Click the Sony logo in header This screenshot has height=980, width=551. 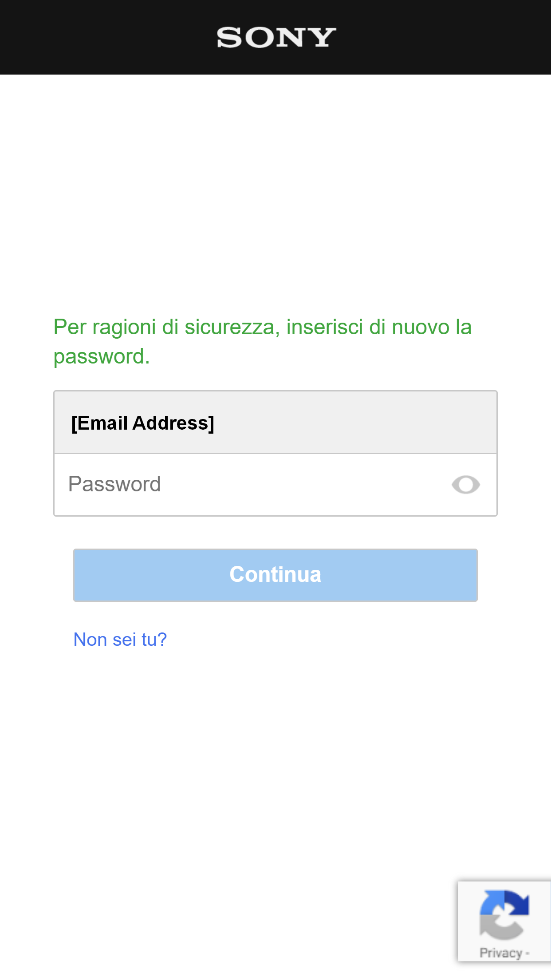[275, 37]
